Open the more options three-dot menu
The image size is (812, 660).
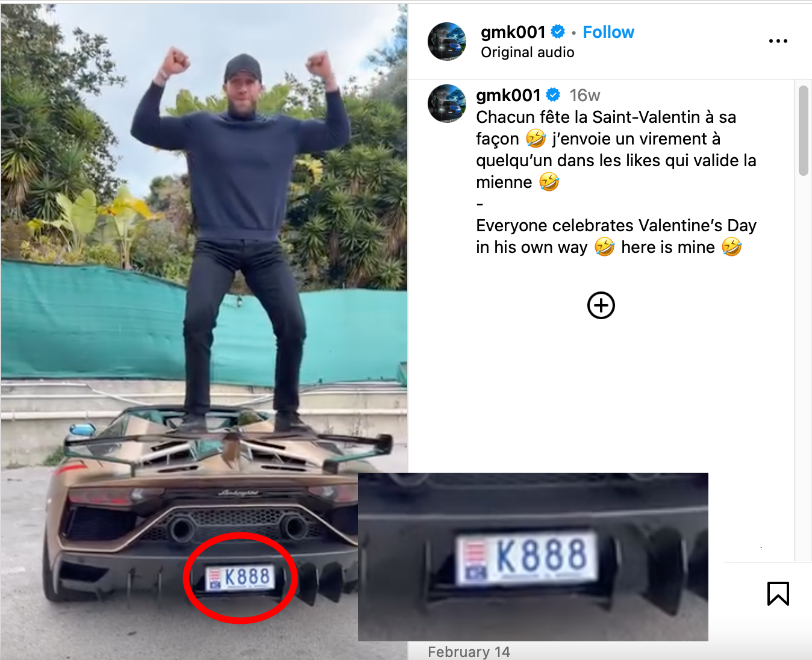pos(778,41)
